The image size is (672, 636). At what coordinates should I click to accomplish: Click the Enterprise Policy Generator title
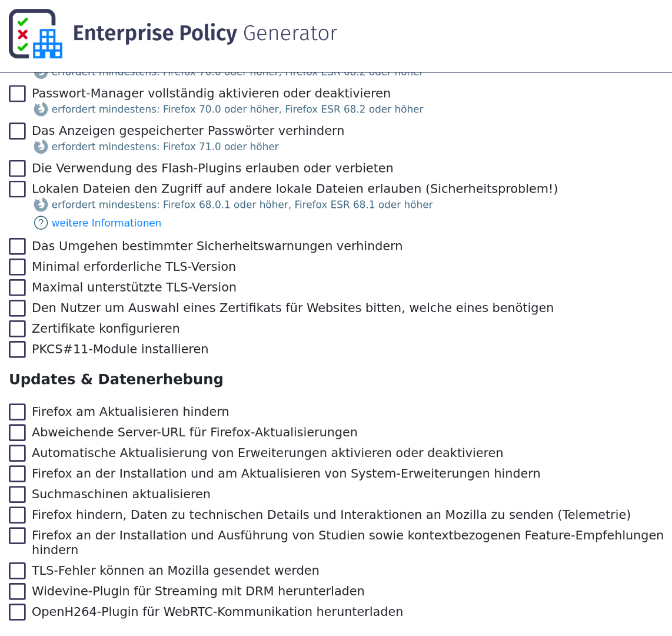[205, 34]
